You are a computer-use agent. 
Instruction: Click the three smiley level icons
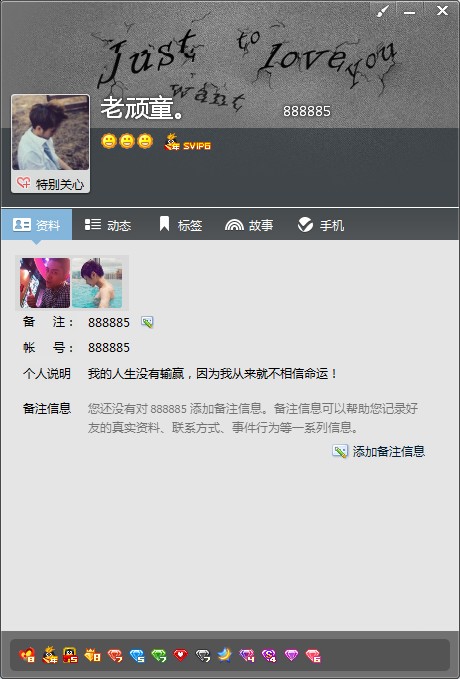127,141
